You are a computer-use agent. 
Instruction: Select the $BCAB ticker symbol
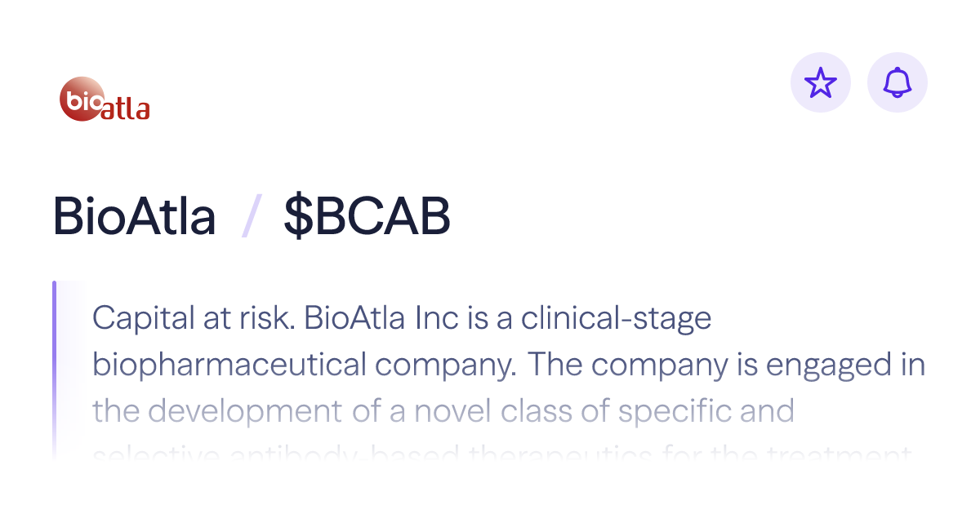367,215
